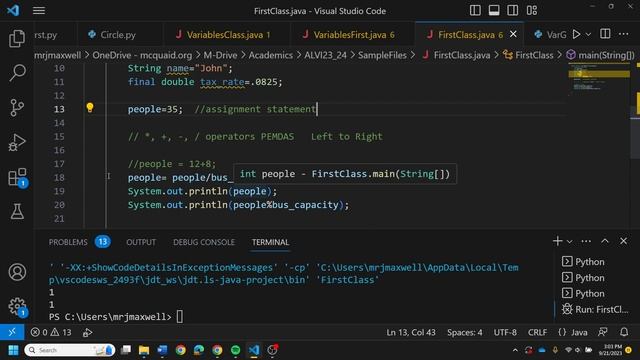Screen dimensions: 640x360
Task: Click the VS Code taskbar icon
Action: click(254, 350)
